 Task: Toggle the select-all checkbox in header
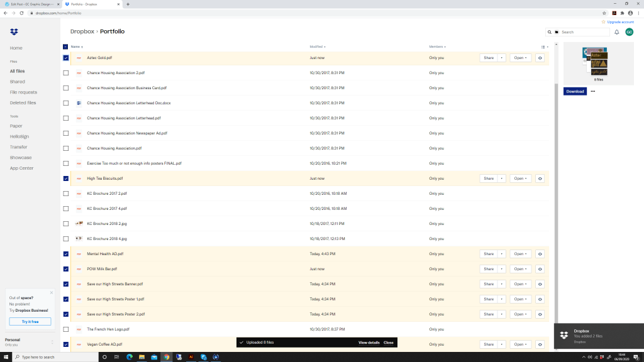66,47
